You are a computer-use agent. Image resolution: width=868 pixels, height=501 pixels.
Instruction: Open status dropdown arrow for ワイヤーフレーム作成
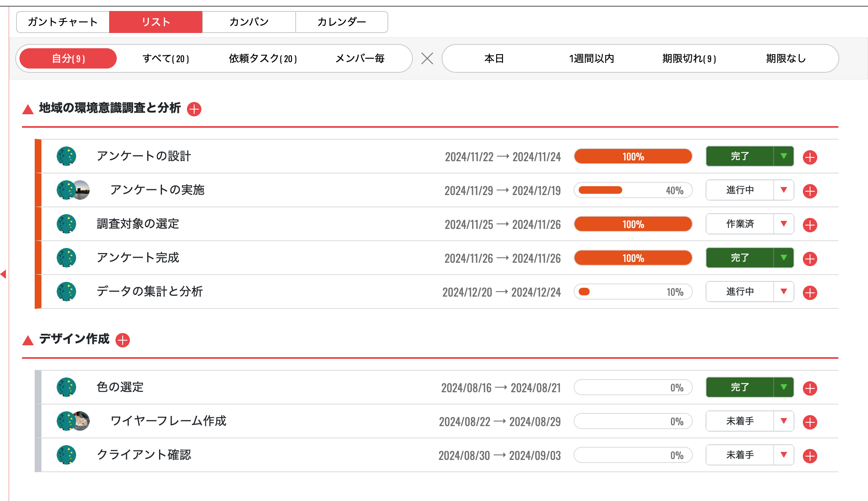tap(784, 421)
